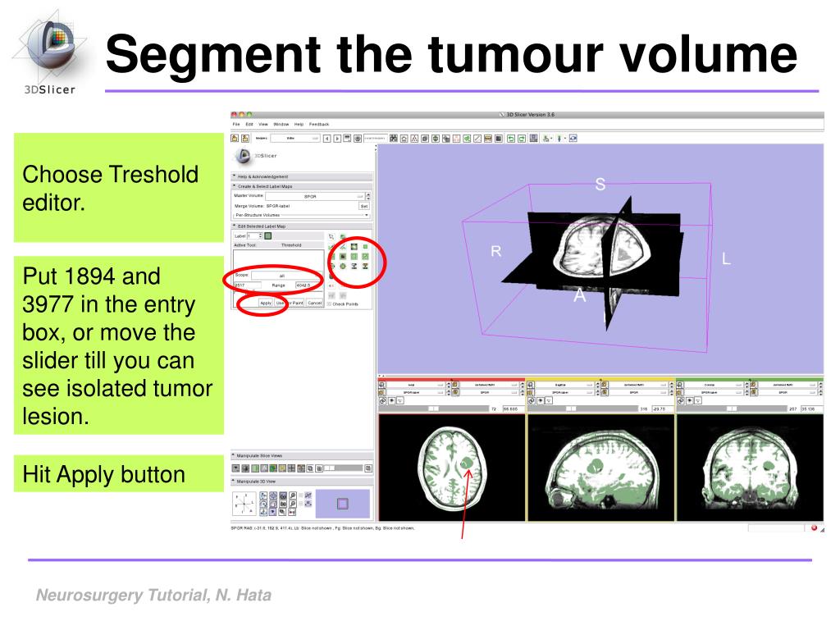Click the Cancel button
The image size is (840, 630).
pos(315,304)
